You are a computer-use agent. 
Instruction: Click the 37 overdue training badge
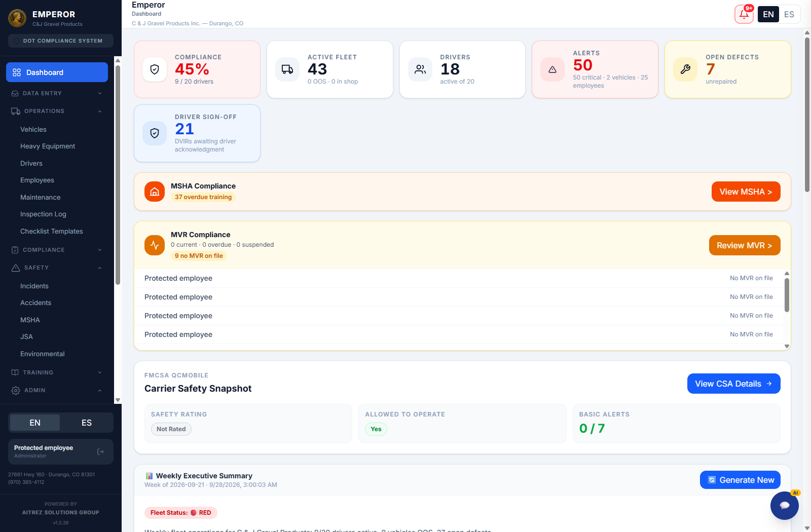pos(203,197)
